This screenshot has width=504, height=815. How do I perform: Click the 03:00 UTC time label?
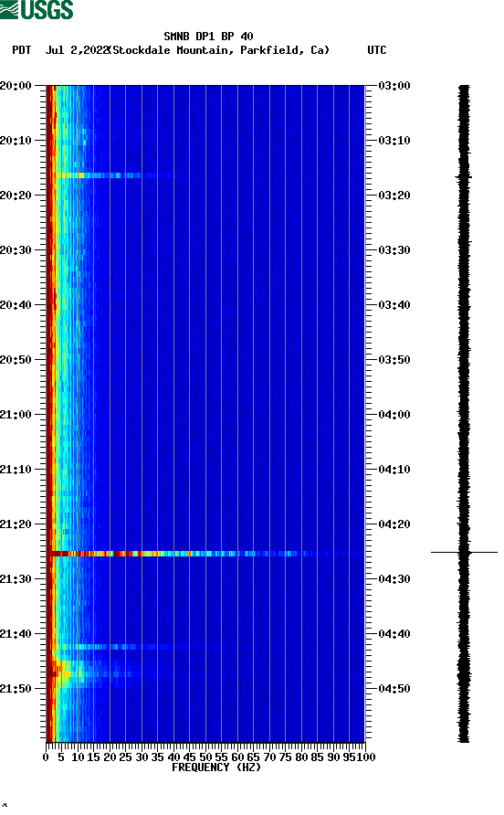(x=394, y=86)
